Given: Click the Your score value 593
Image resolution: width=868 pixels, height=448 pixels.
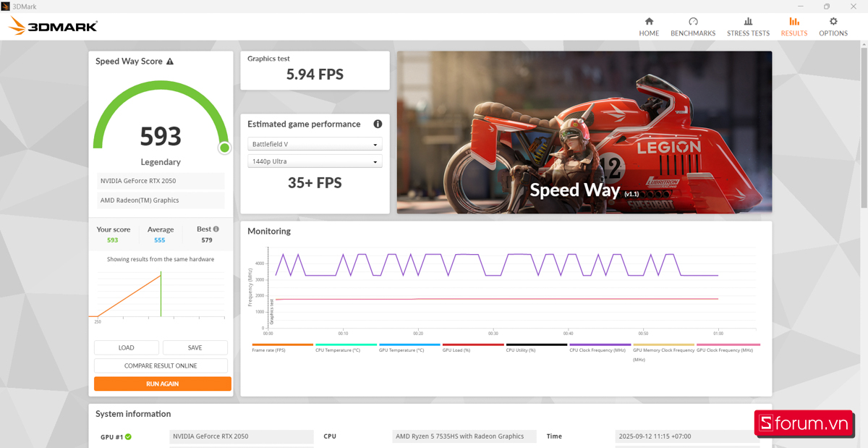Looking at the screenshot, I should (x=113, y=240).
